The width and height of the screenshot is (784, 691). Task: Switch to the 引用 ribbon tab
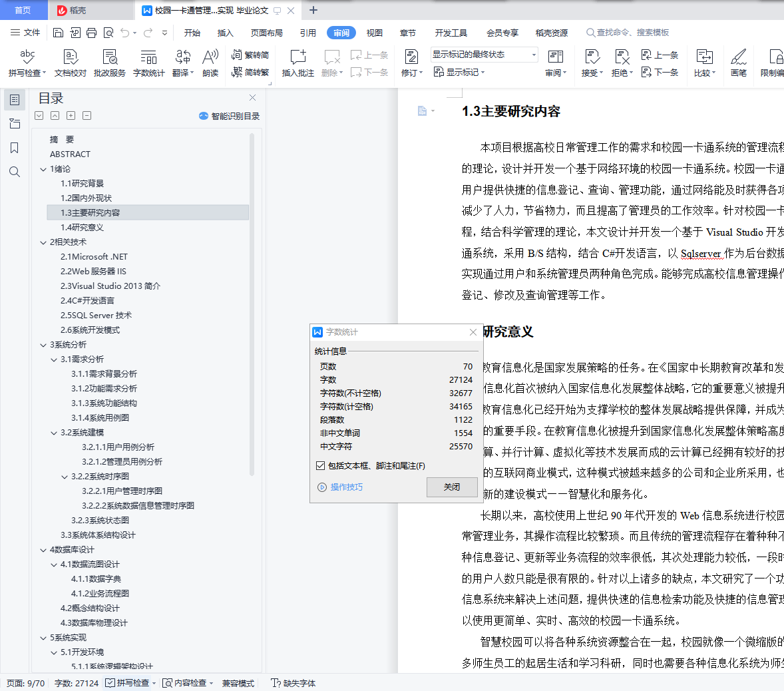(x=308, y=33)
